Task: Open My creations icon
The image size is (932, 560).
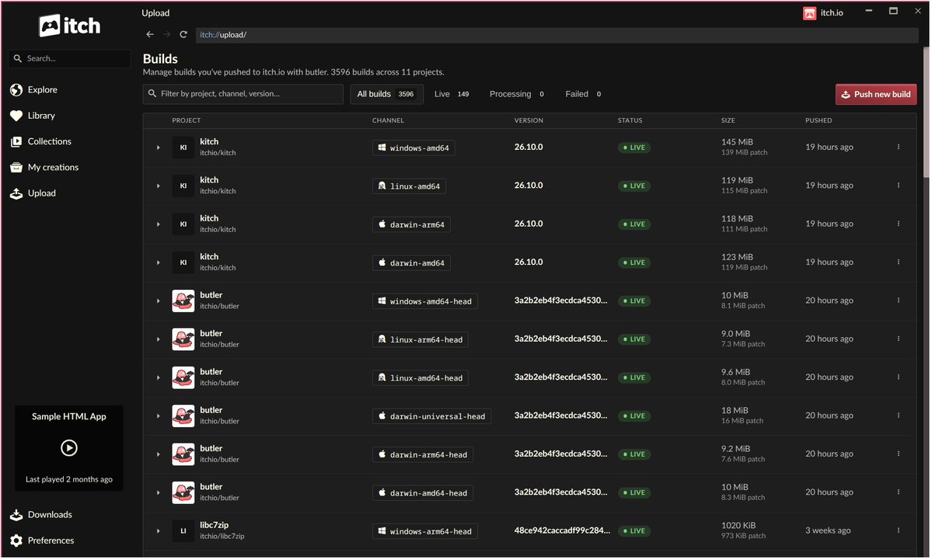Action: 16,168
